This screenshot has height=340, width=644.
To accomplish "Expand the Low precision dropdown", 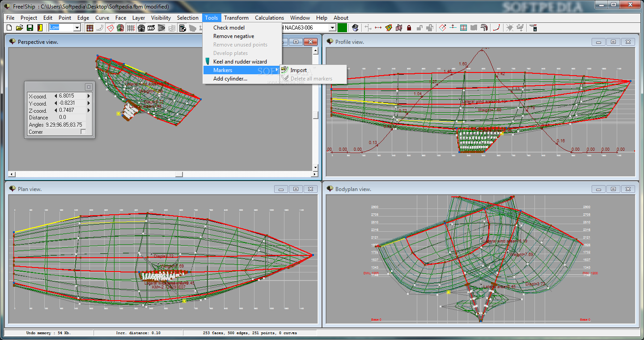I will pyautogui.click(x=77, y=28).
